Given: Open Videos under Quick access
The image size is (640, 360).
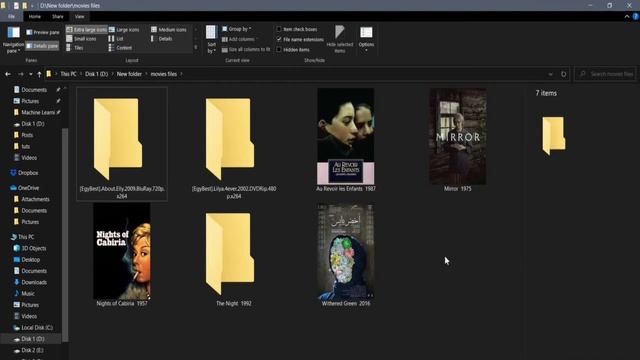Looking at the screenshot, I should tap(29, 158).
